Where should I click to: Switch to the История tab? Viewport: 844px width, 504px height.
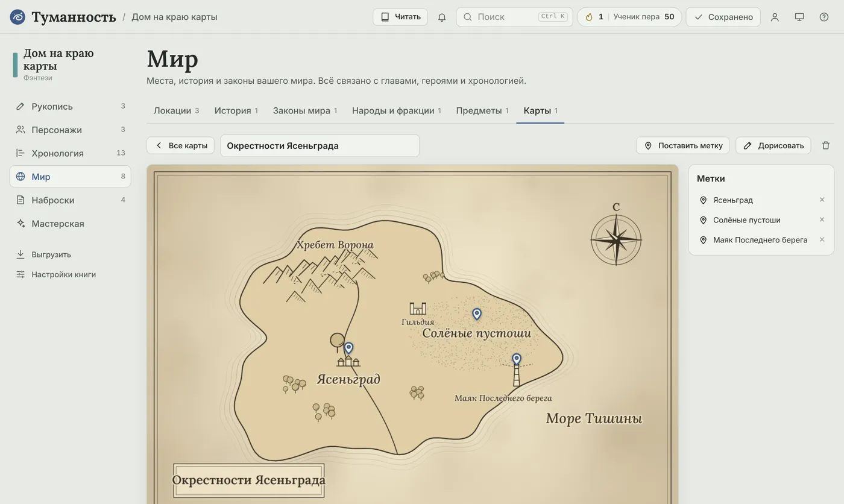pyautogui.click(x=236, y=110)
